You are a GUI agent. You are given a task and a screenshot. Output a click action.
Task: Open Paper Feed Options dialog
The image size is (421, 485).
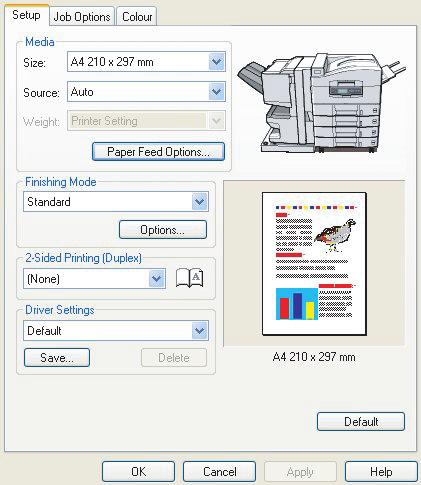(158, 152)
